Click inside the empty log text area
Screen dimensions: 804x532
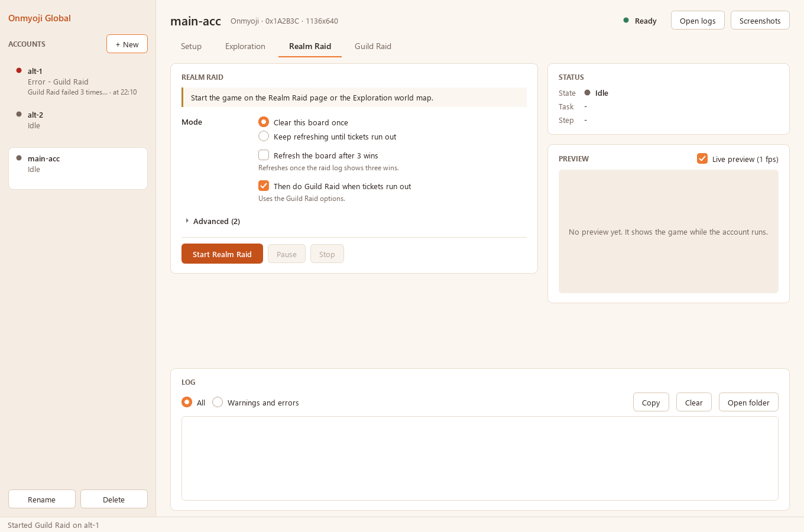click(x=480, y=458)
